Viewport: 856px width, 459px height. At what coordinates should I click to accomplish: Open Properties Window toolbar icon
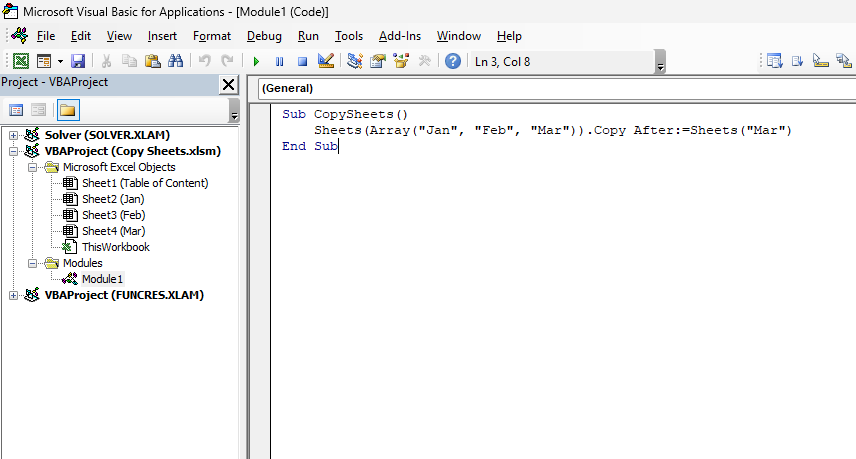(x=378, y=61)
